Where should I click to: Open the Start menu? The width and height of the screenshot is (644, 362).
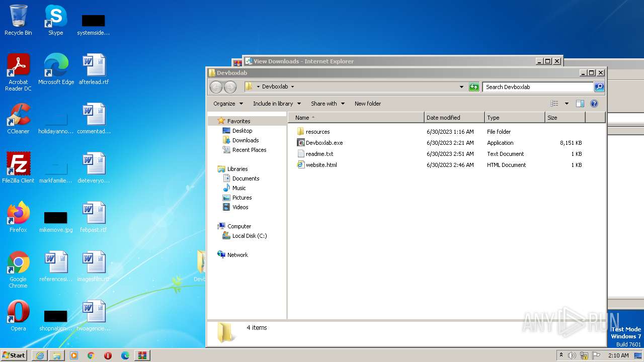tap(14, 355)
